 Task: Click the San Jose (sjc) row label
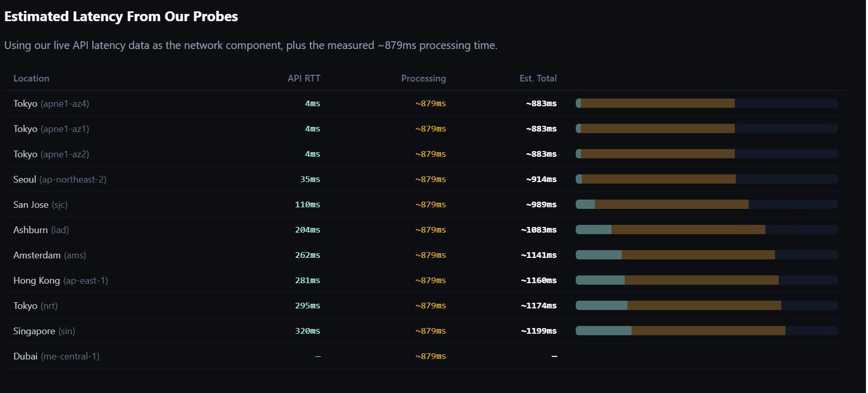coord(40,205)
